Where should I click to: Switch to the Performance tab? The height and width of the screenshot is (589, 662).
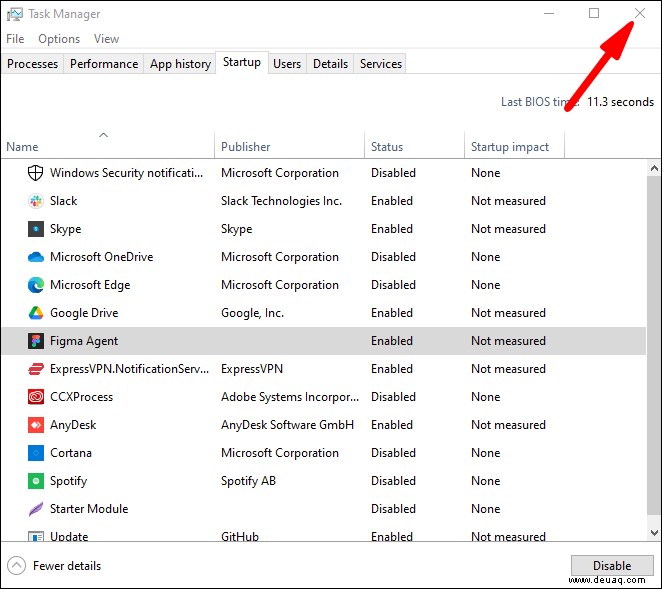click(x=104, y=64)
